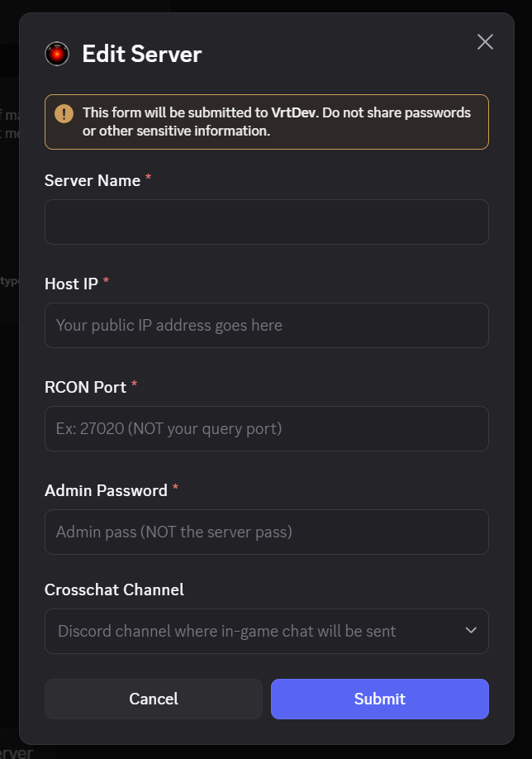Screen dimensions: 532x759
Task: Click the yellow warning icon in the notice
Action: [64, 113]
